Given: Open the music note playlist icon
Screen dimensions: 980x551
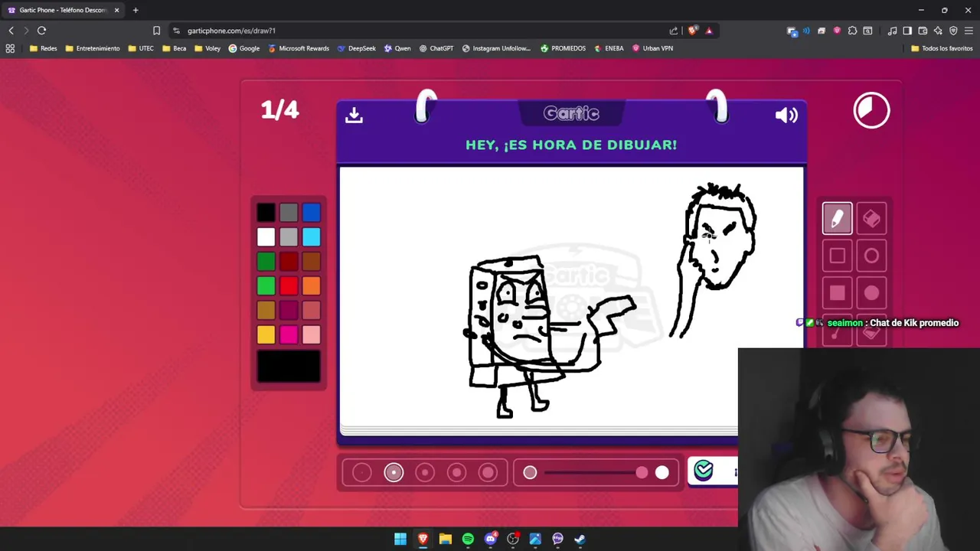Looking at the screenshot, I should 892,31.
